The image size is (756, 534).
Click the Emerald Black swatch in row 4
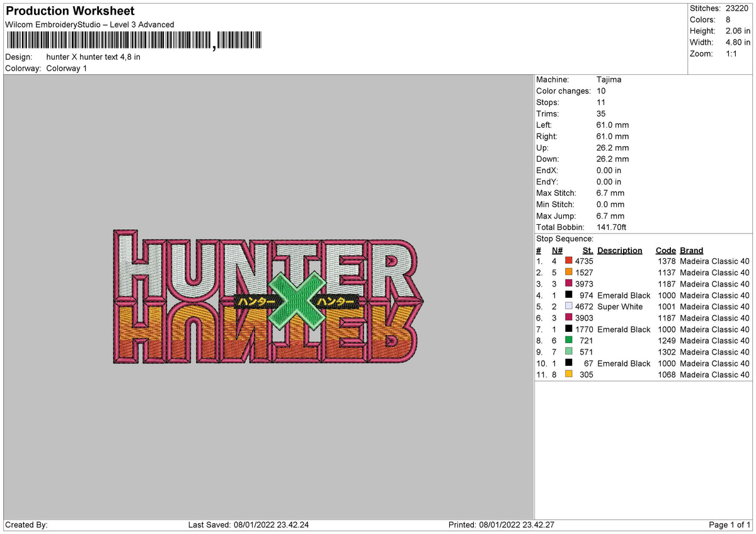(569, 295)
